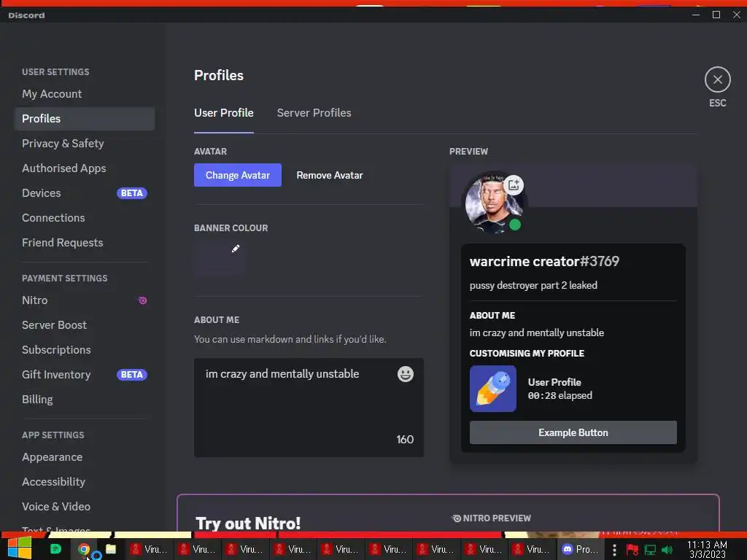Select Profiles in the settings sidebar

(85, 119)
